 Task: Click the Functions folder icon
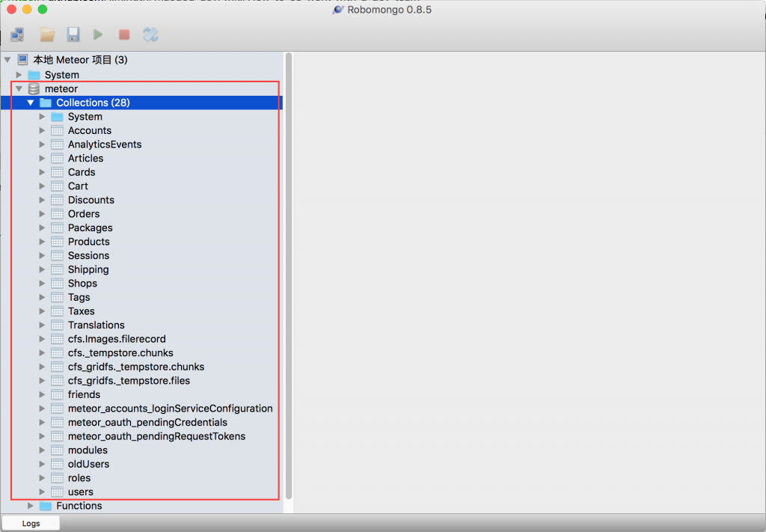pos(46,506)
